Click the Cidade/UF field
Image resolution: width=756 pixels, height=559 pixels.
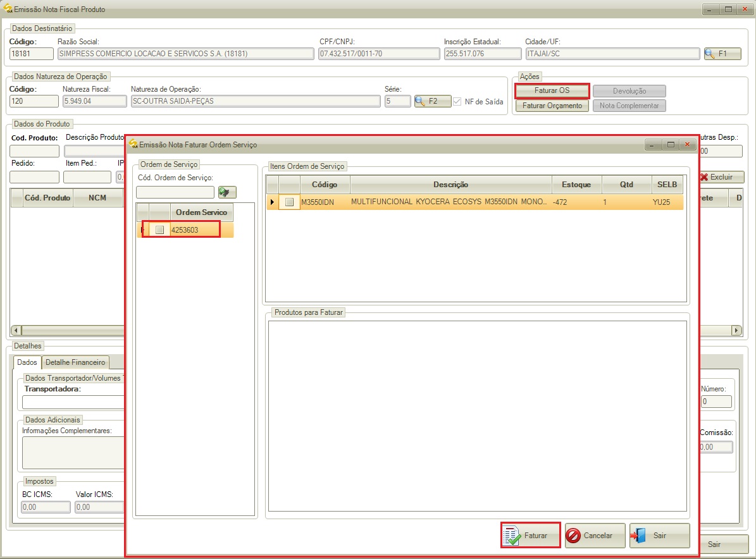tap(612, 54)
